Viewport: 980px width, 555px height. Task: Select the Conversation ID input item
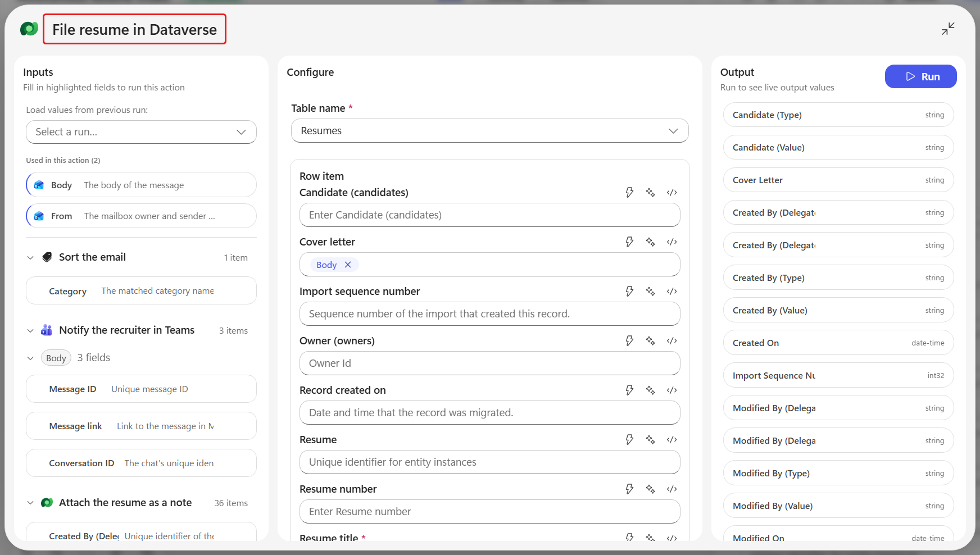(x=141, y=463)
